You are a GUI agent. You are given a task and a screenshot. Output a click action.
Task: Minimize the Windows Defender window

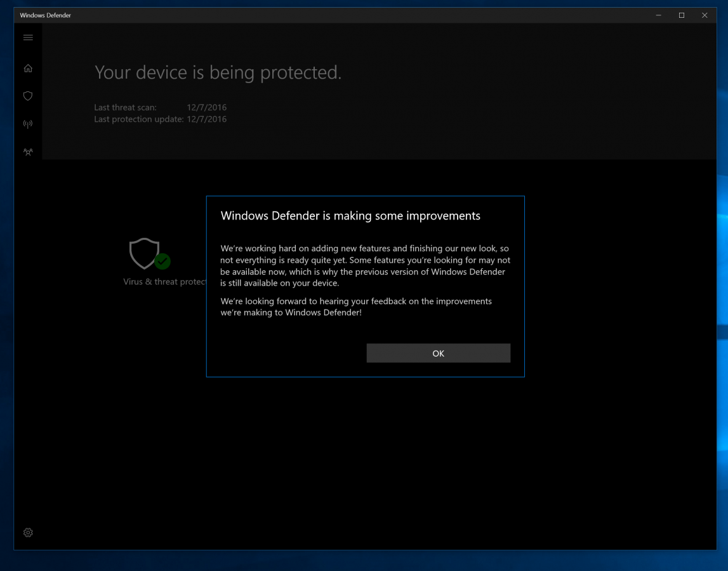click(658, 15)
